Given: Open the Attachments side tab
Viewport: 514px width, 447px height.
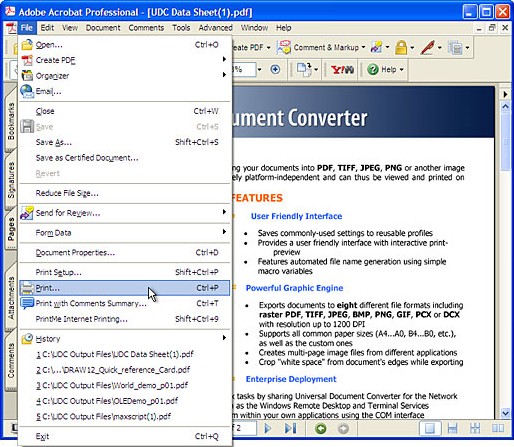Looking at the screenshot, I should coord(11,298).
